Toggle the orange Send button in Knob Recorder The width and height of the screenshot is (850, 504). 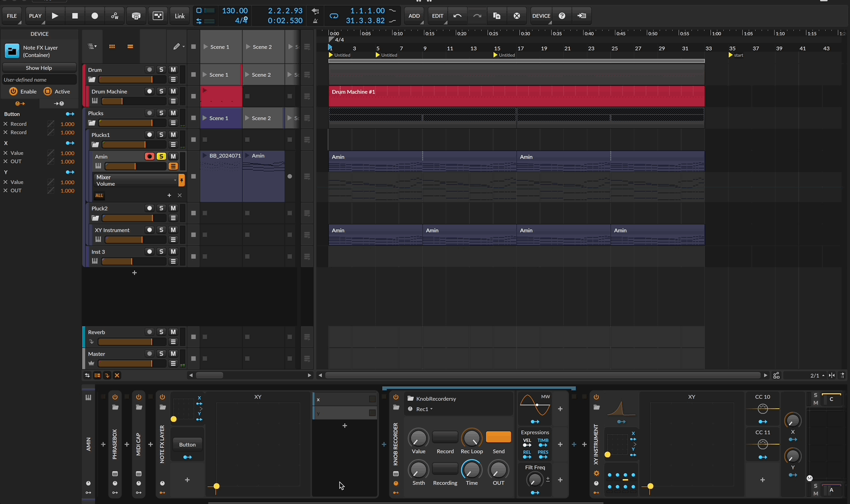(499, 437)
